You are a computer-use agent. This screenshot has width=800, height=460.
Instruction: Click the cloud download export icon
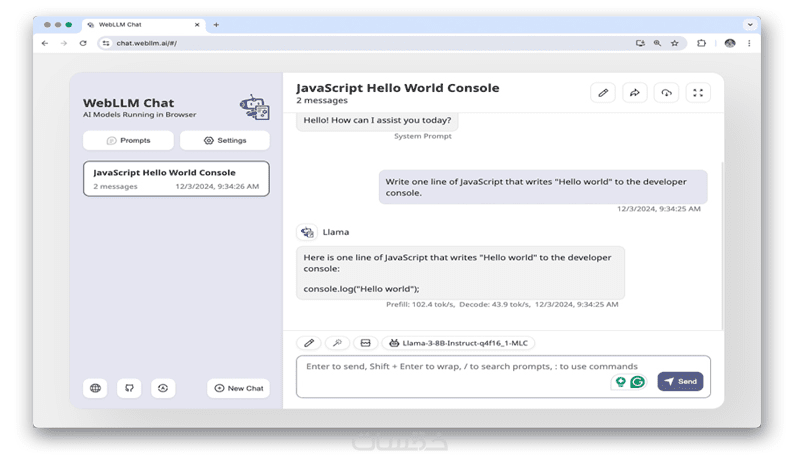coord(666,93)
